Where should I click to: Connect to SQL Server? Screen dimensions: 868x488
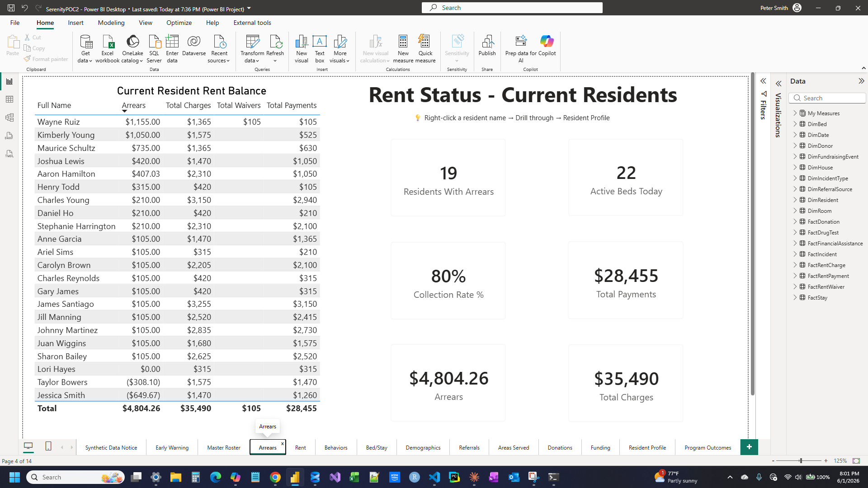154,49
